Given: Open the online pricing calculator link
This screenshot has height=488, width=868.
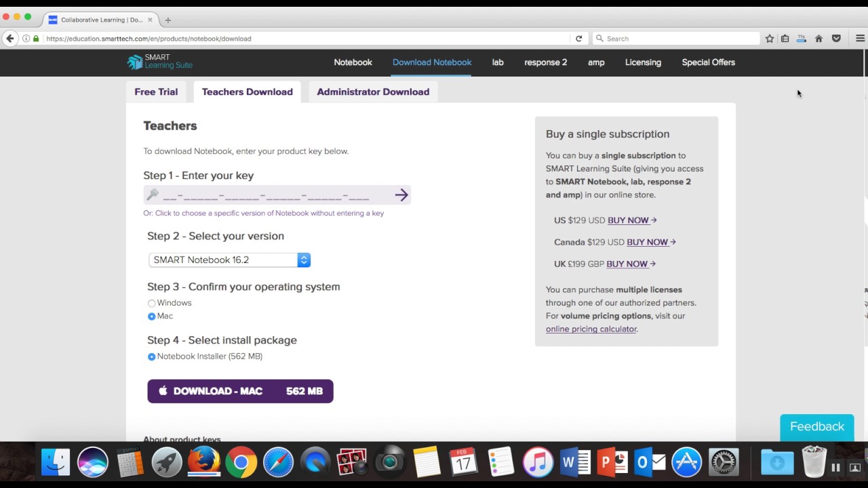Looking at the screenshot, I should (591, 329).
